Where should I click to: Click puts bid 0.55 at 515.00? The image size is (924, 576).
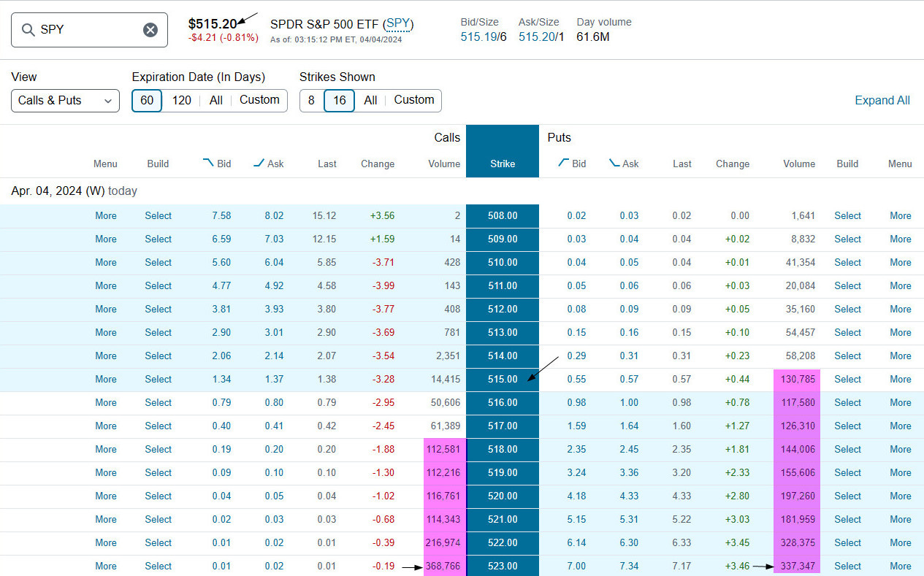(576, 380)
